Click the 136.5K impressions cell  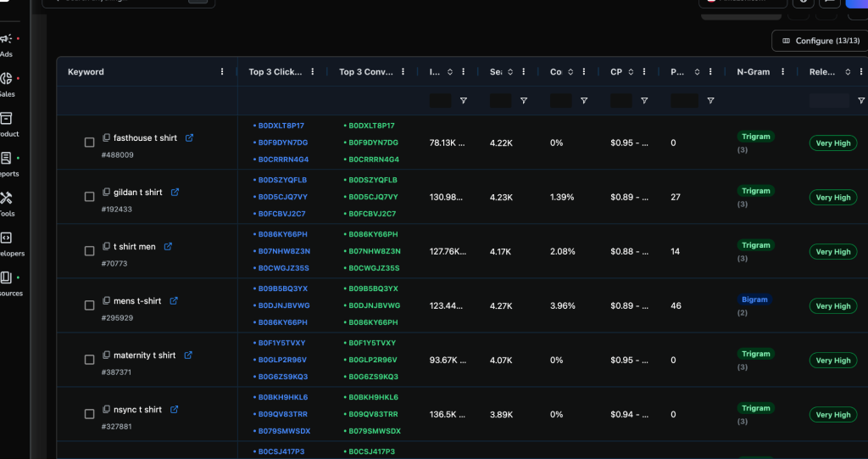point(448,414)
